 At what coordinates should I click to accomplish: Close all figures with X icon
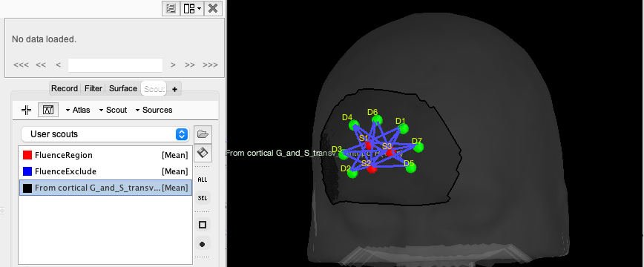coord(213,8)
